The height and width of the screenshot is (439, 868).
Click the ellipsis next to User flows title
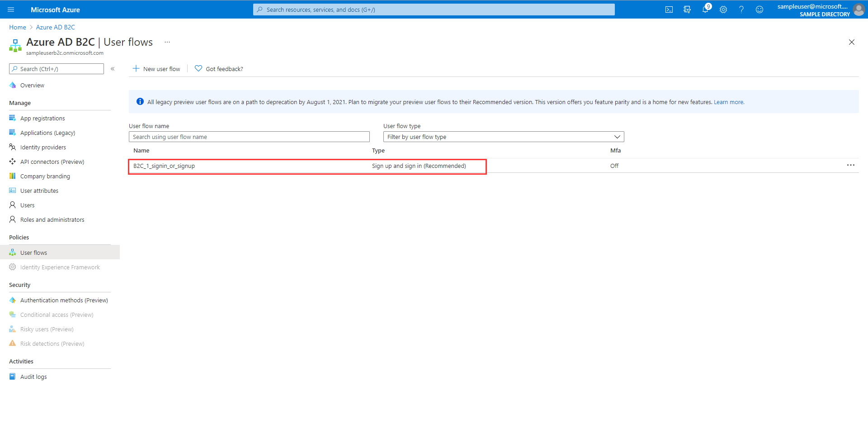167,42
